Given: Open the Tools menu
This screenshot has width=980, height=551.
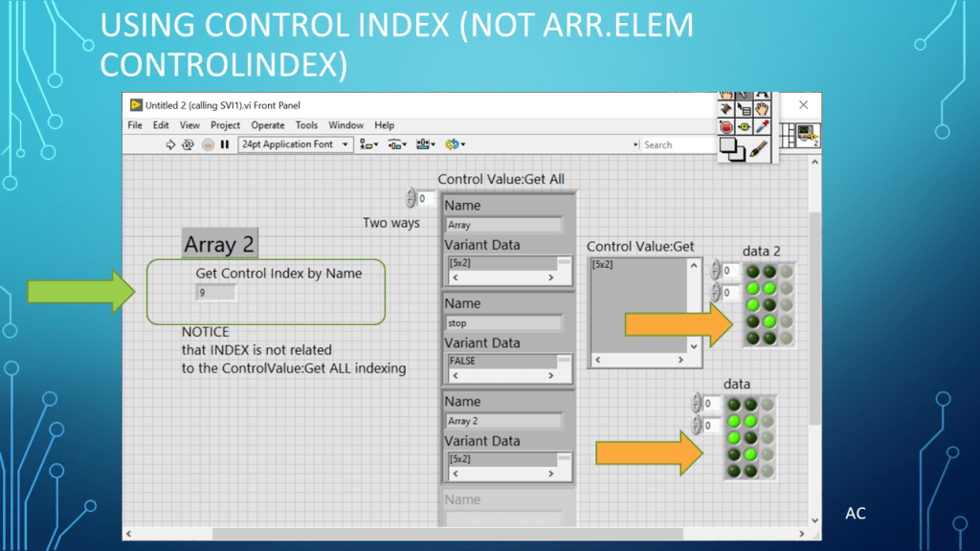Looking at the screenshot, I should click(306, 125).
